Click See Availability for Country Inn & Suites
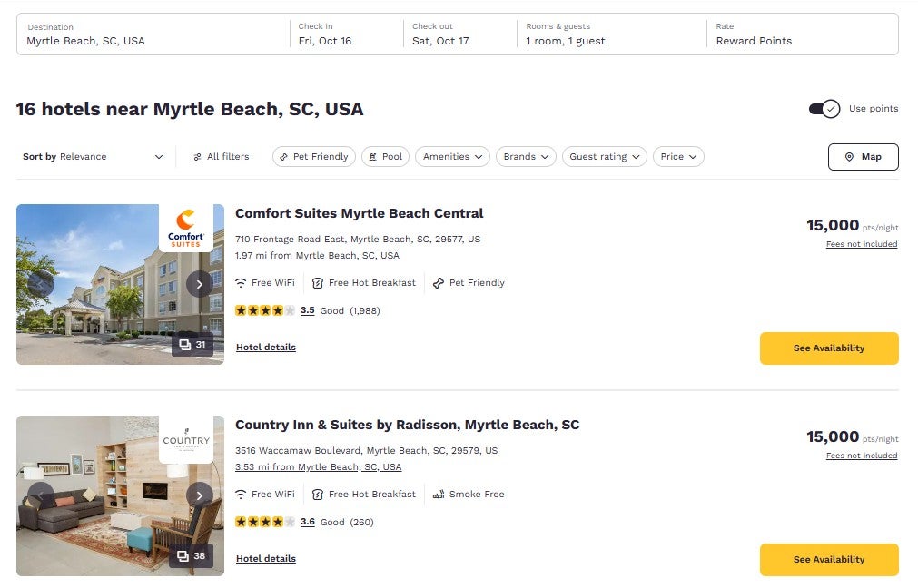918x588 pixels. click(x=829, y=560)
